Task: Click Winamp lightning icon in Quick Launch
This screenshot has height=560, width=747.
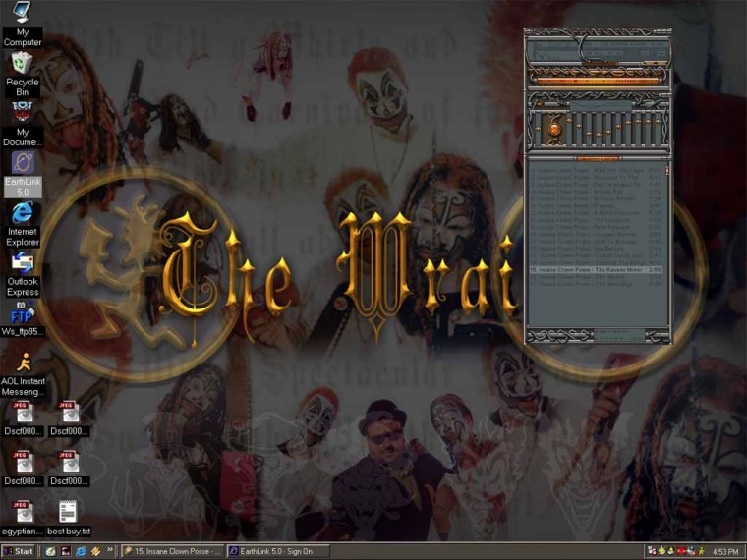Action: pyautogui.click(x=95, y=551)
